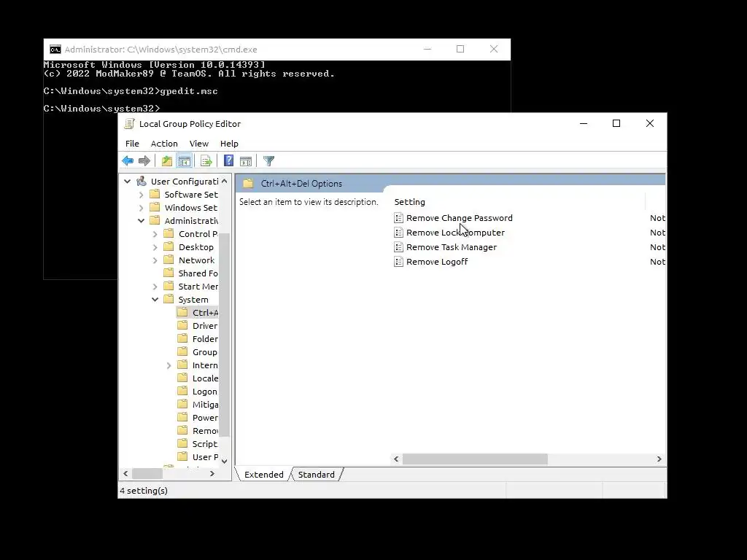Go up one level folder icon
The image size is (747, 560).
point(167,161)
